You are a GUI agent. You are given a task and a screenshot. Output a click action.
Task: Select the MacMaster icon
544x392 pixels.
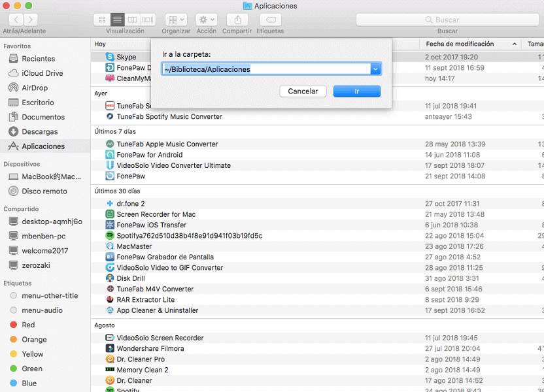(110, 246)
